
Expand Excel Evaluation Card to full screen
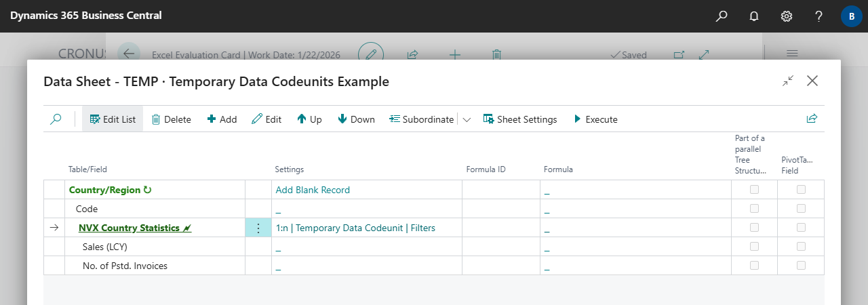point(704,54)
